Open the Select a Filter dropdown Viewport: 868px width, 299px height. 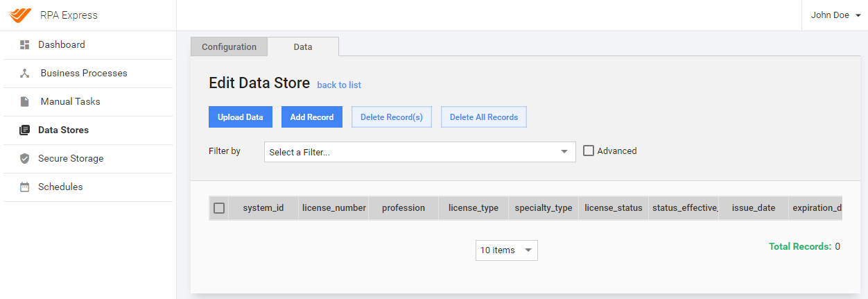coord(420,152)
